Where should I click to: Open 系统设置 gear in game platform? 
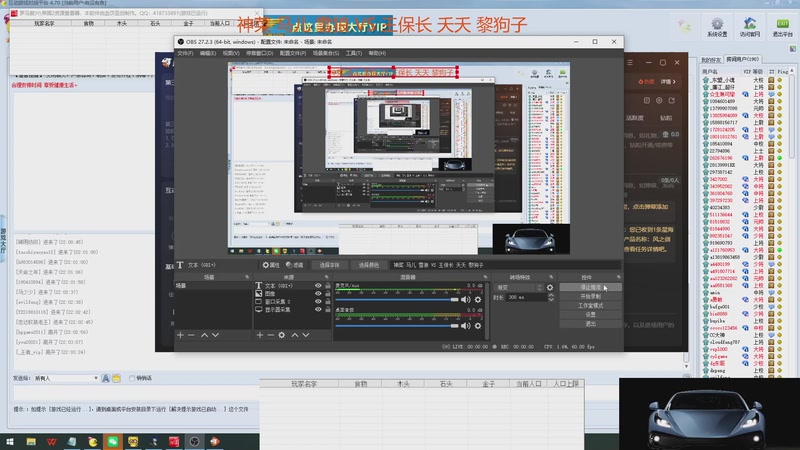click(717, 27)
